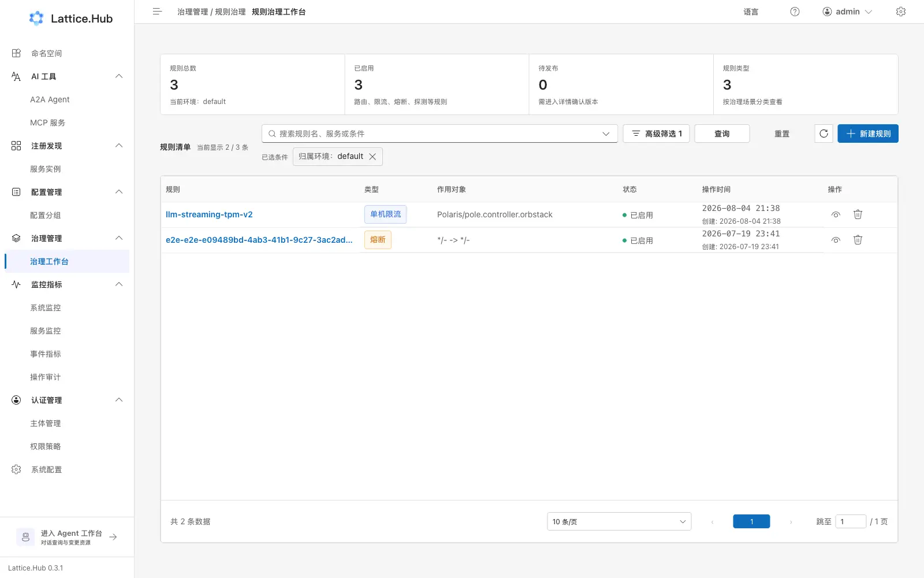This screenshot has height=578, width=924.
Task: Collapse the 监控指标 menu group
Action: click(x=119, y=284)
